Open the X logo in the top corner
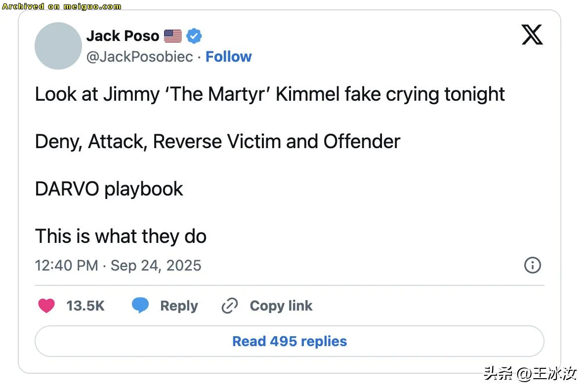Viewport: 588px width, 392px height. tap(532, 35)
